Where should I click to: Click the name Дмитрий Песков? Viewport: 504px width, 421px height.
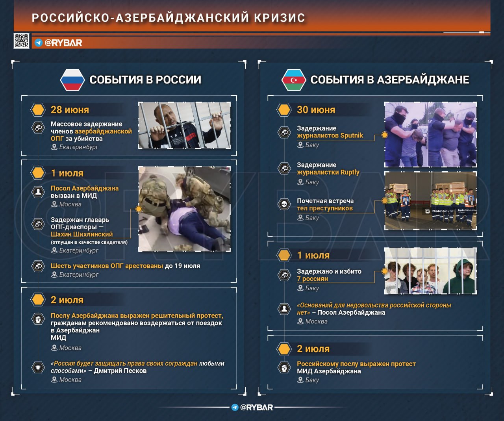click(x=120, y=371)
